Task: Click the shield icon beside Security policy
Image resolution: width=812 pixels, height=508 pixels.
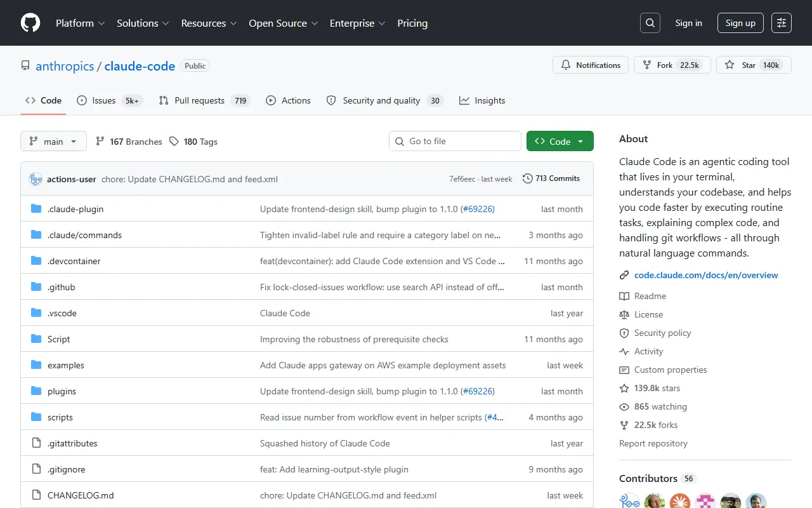Action: (x=624, y=333)
